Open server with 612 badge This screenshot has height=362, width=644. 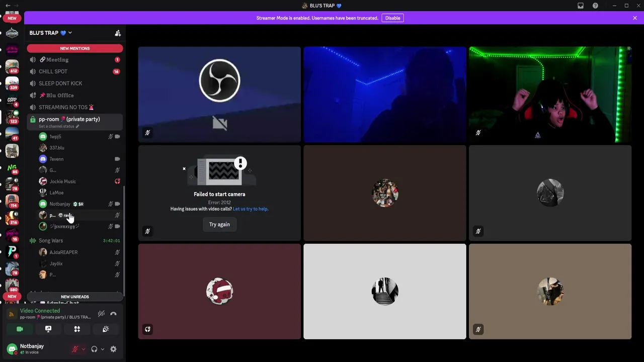(12, 66)
